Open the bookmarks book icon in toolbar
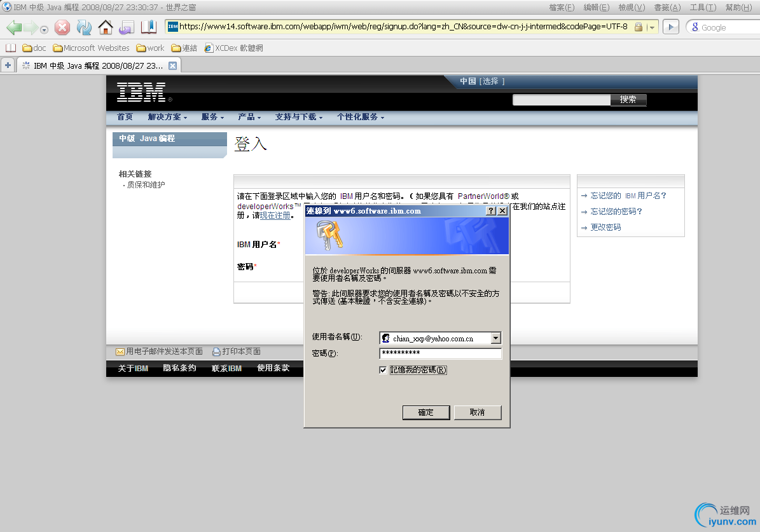Image resolution: width=760 pixels, height=532 pixels. (148, 27)
